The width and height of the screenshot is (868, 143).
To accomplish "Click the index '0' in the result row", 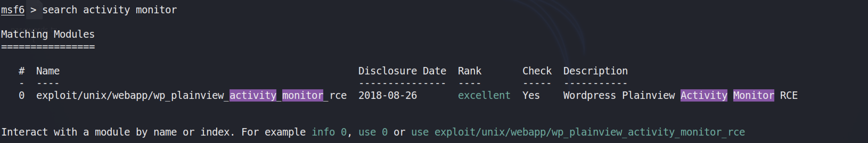I will pyautogui.click(x=22, y=95).
